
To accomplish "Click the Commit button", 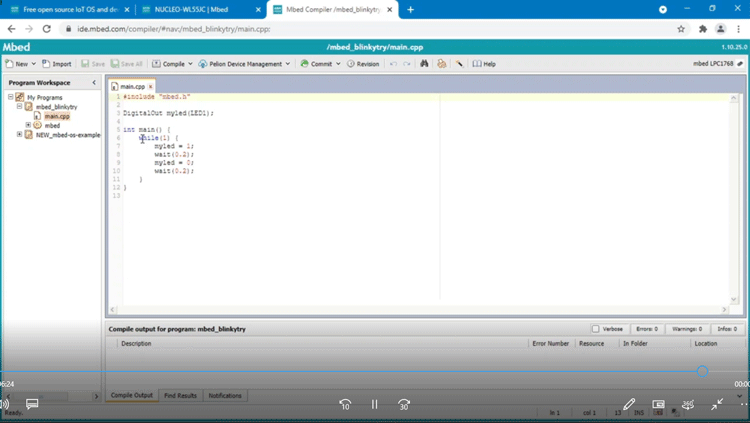I will [x=316, y=64].
